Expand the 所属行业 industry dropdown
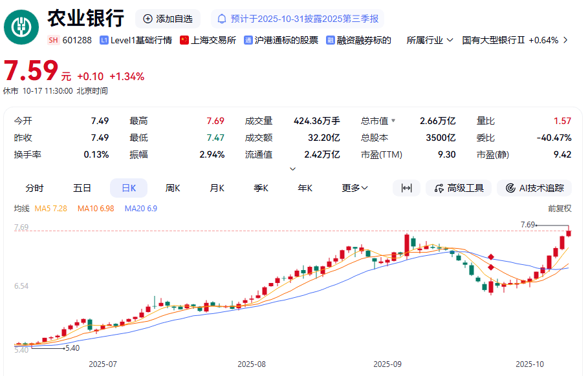The width and height of the screenshot is (588, 376). [x=429, y=40]
